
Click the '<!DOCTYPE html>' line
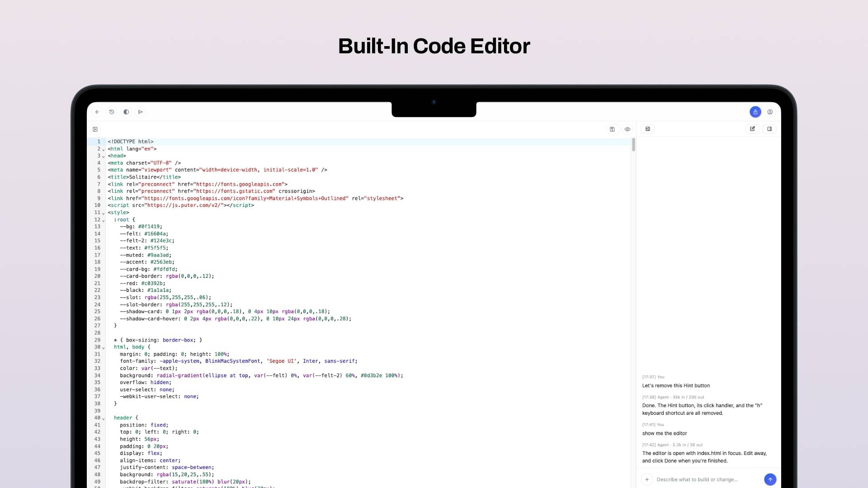(131, 141)
